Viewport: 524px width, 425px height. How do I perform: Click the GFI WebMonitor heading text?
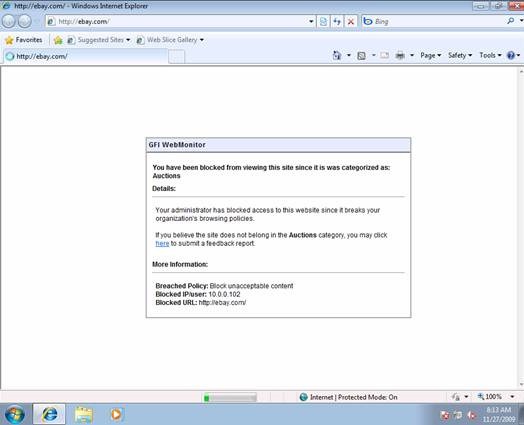(x=177, y=145)
